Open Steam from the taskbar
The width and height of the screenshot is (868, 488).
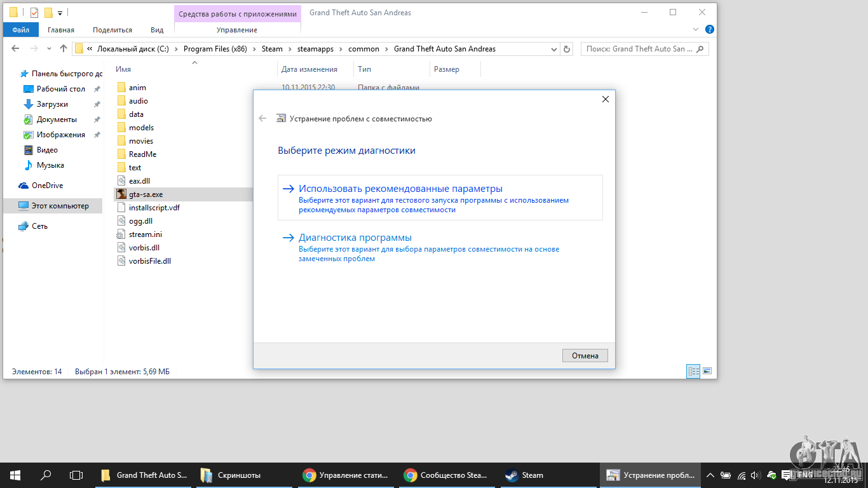(x=548, y=475)
